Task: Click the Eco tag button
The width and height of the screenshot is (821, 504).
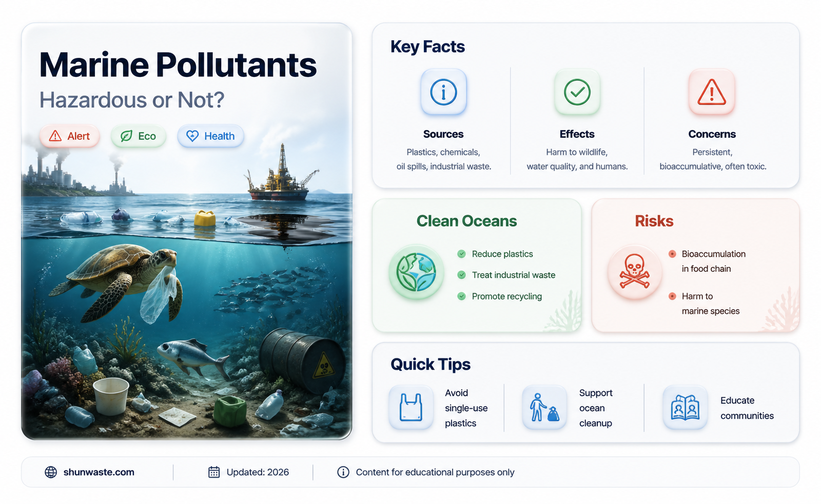Action: (x=139, y=136)
